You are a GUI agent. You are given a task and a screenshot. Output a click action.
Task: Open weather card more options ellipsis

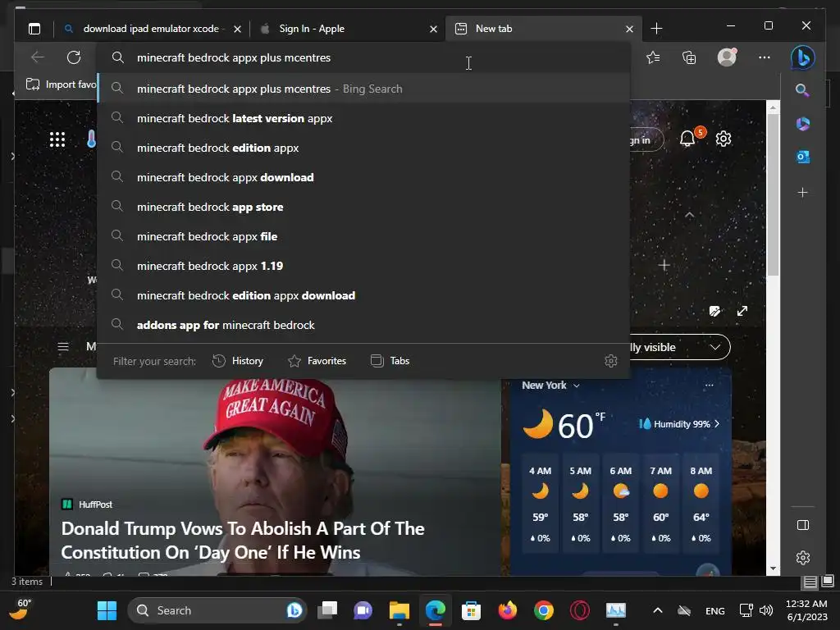pyautogui.click(x=710, y=386)
